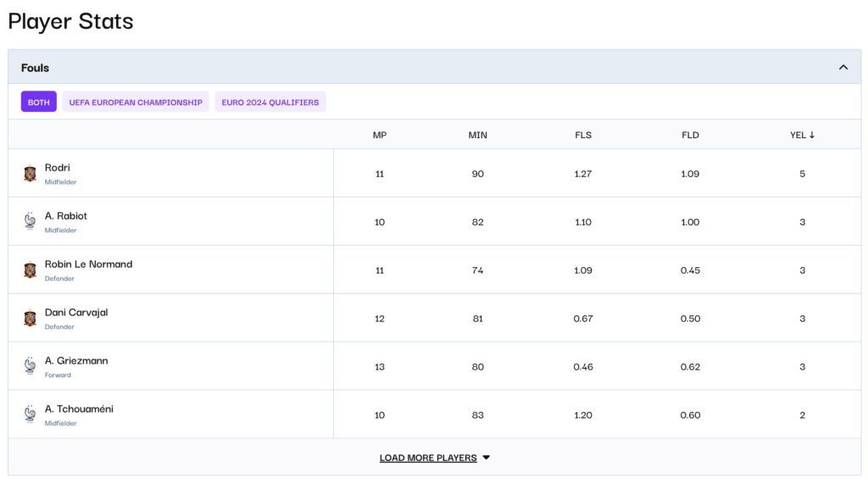This screenshot has width=868, height=484.
Task: Select the BOTH filter tab
Action: tap(39, 103)
